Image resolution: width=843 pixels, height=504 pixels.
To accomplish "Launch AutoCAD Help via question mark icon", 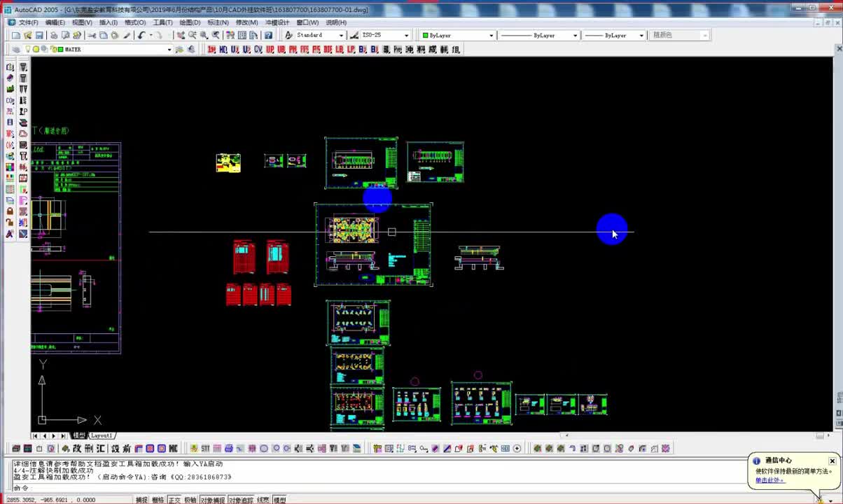I will pos(267,34).
